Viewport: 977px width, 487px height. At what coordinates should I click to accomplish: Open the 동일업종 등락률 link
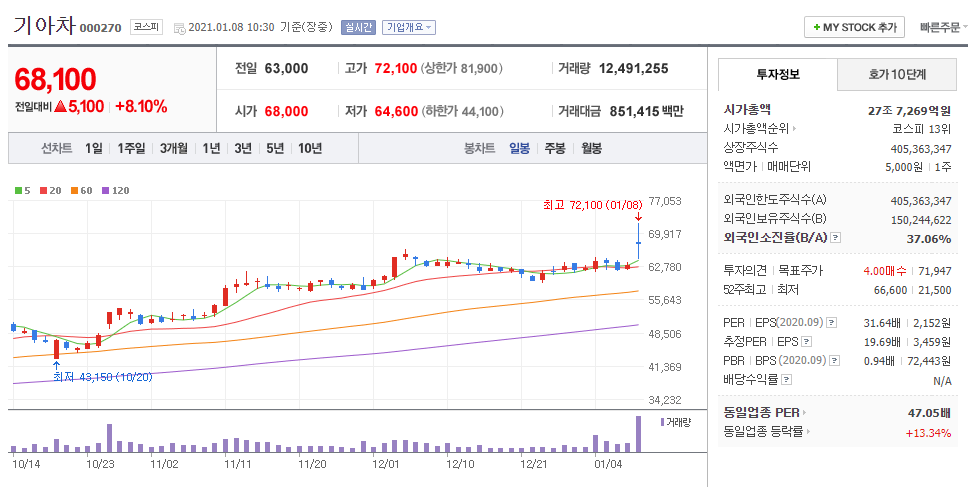763,432
